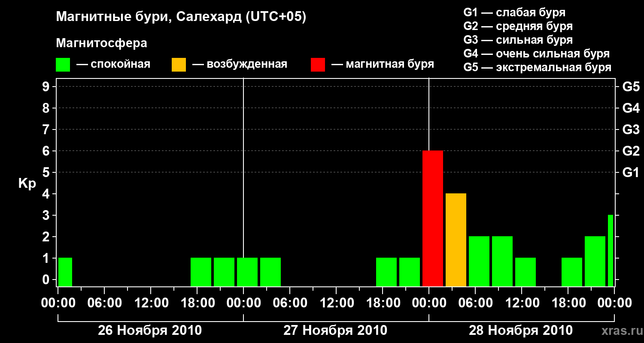Click the '28 Ноября 2010' date label
This screenshot has height=343, width=644.
pos(521,331)
